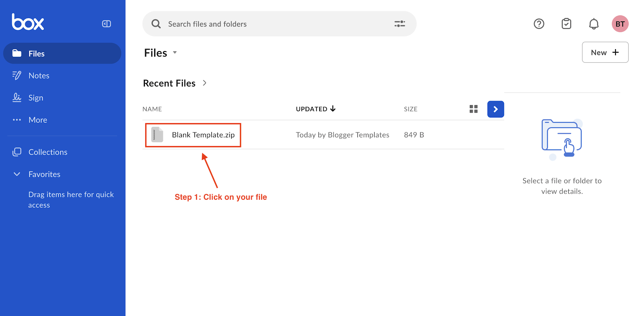Click the Favorites label
This screenshot has height=316, width=644.
click(x=44, y=174)
